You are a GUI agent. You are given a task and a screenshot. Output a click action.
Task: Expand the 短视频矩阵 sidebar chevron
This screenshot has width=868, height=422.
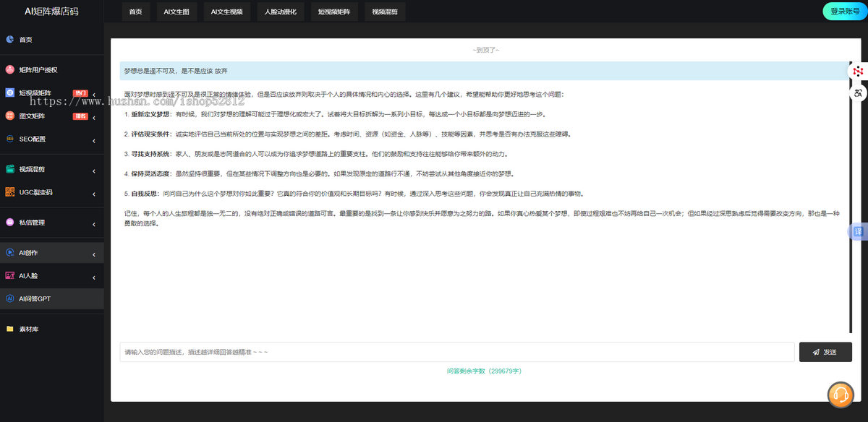tap(94, 94)
